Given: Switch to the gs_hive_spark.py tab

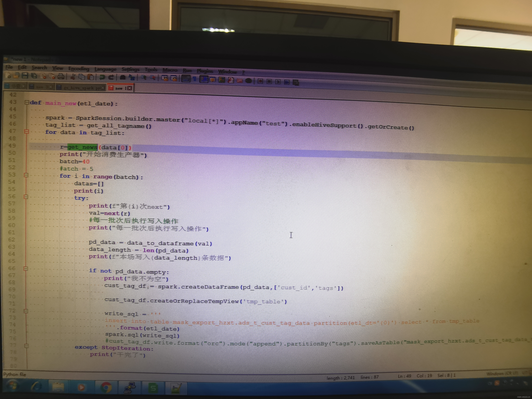Looking at the screenshot, I should (x=81, y=88).
